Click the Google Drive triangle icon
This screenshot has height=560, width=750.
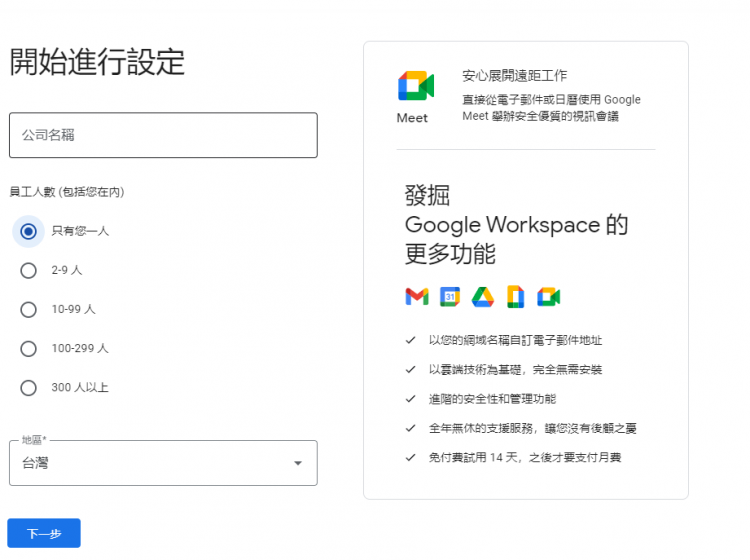(483, 296)
